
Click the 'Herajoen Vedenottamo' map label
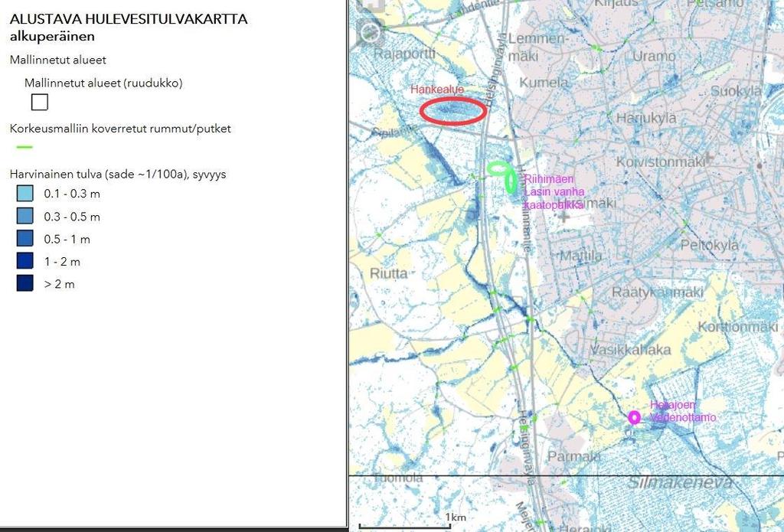[x=683, y=412]
